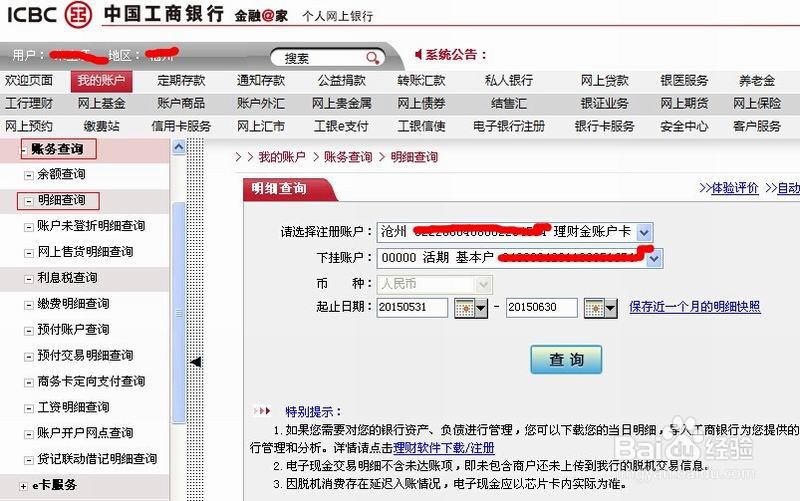Image resolution: width=800 pixels, height=501 pixels.
Task: Select 商务卡定向支付查询 in sidebar
Action: click(x=91, y=382)
